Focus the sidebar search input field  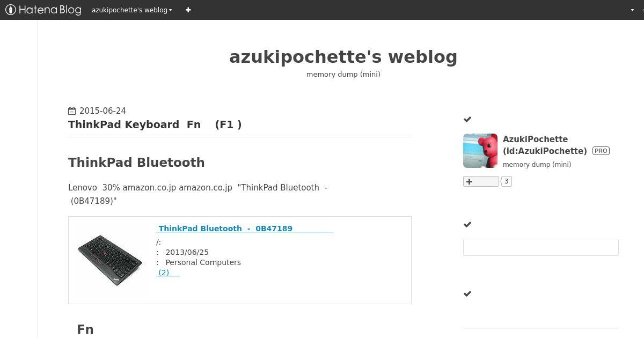(x=540, y=247)
